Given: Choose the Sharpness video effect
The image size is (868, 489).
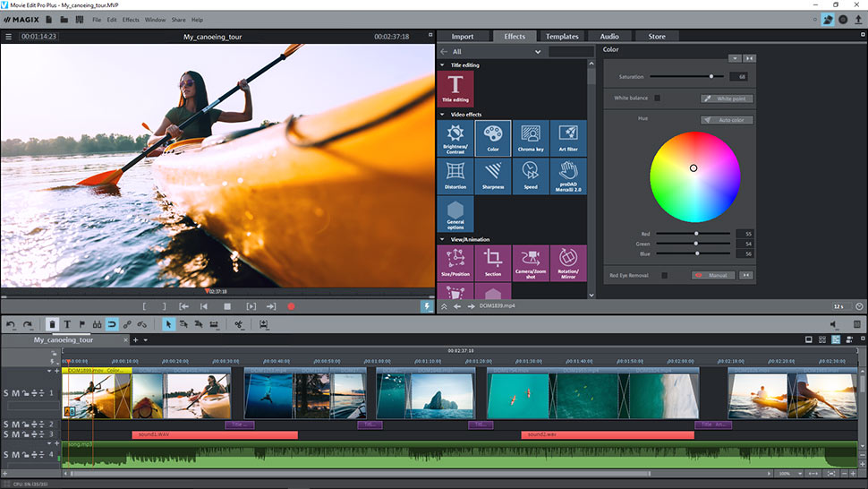Looking at the screenshot, I should 493,176.
